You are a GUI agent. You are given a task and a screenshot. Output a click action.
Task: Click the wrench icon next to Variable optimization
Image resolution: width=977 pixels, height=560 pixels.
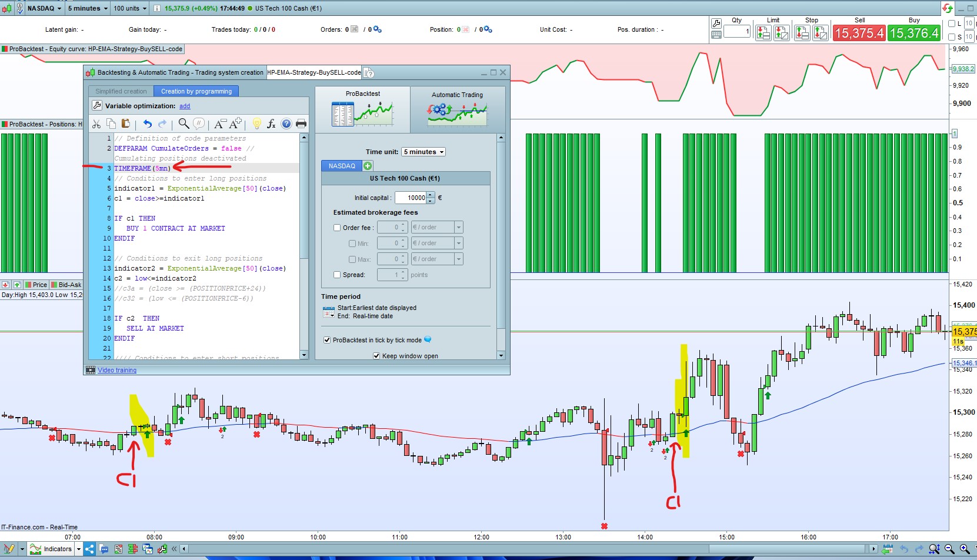tap(97, 106)
